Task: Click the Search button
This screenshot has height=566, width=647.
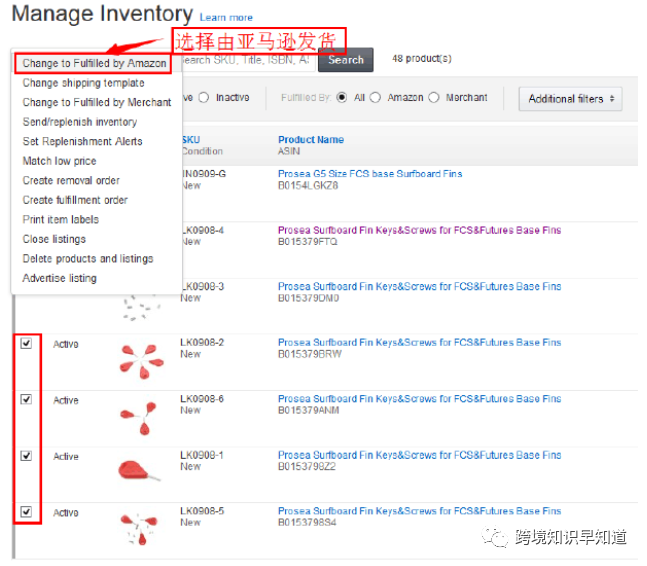Action: (x=345, y=60)
